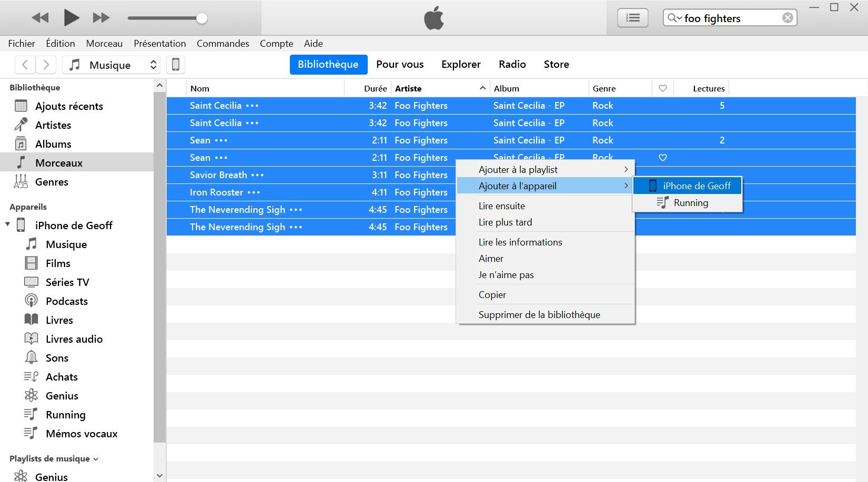Click the fast-forward/next track button
Screen dimensions: 868x482
point(101,18)
